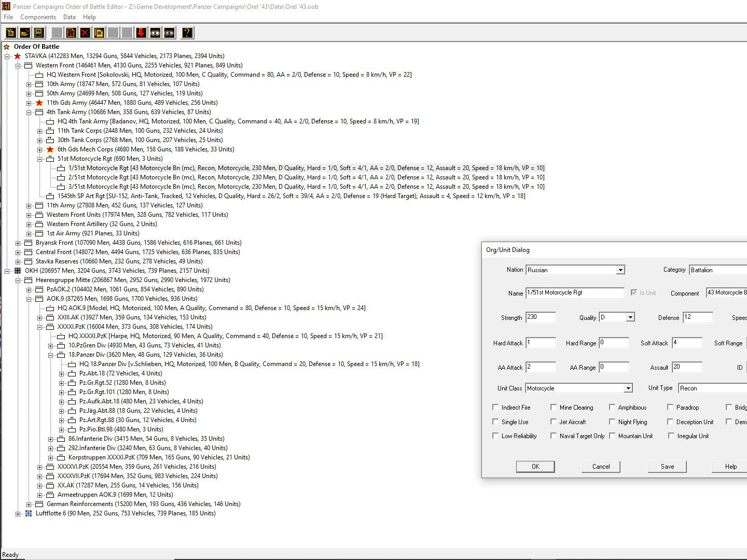Check the Low Reliability option
The width and height of the screenshot is (747, 560).
coord(495,436)
